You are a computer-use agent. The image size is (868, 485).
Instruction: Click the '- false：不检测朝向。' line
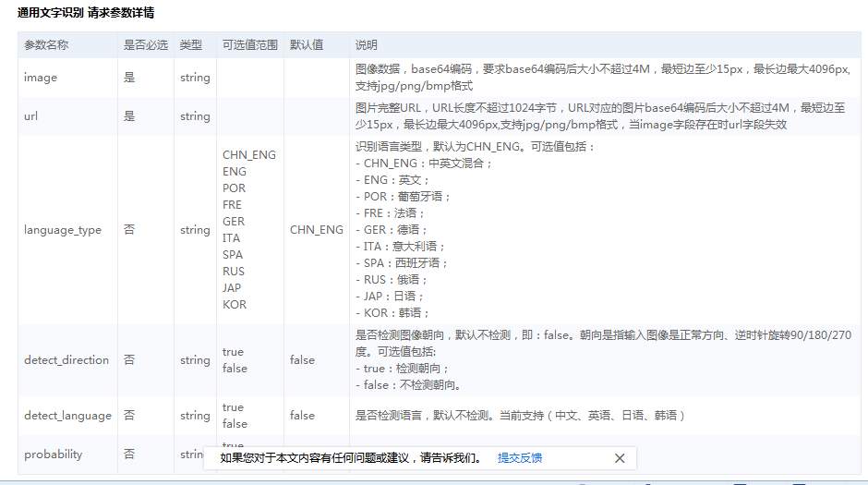pos(408,385)
